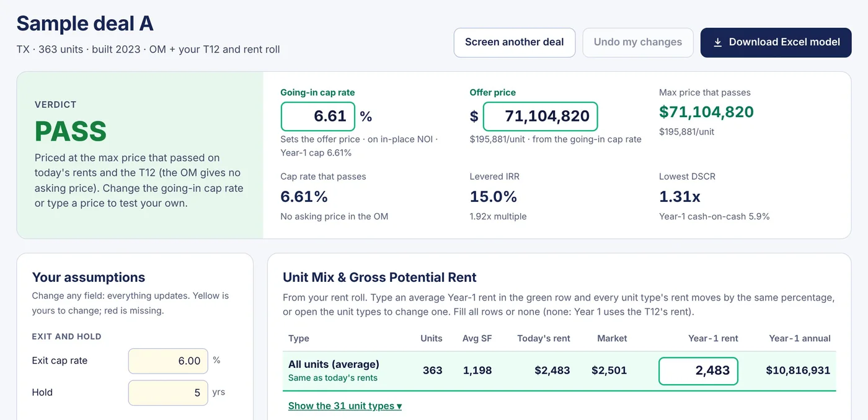Edit the Exit cap rate field
This screenshot has height=420, width=868.
point(168,361)
